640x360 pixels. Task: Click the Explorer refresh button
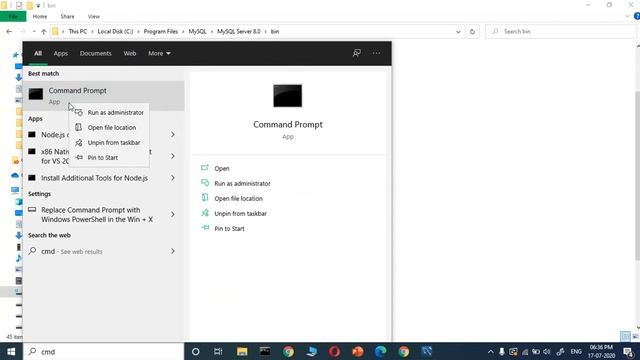pos(472,31)
